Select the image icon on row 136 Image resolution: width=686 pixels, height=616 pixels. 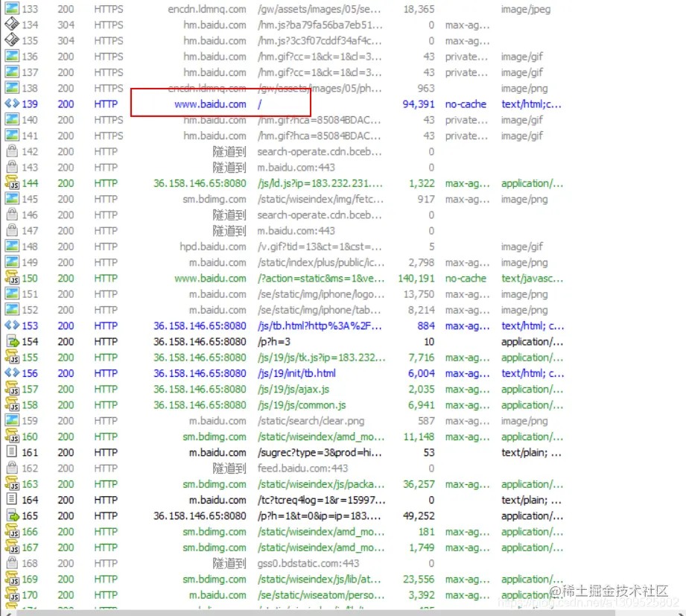coord(12,57)
